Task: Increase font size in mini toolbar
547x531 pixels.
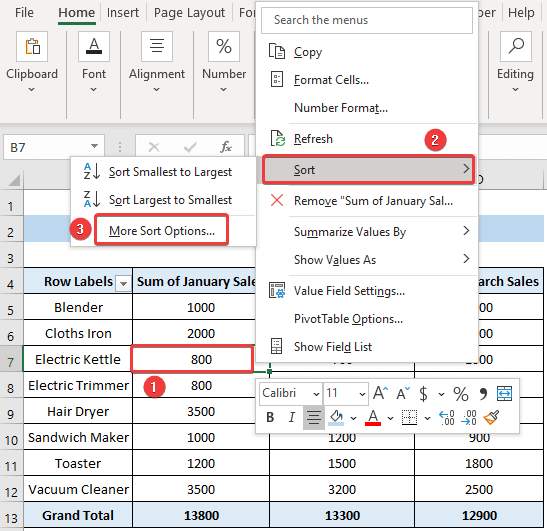Action: click(380, 393)
